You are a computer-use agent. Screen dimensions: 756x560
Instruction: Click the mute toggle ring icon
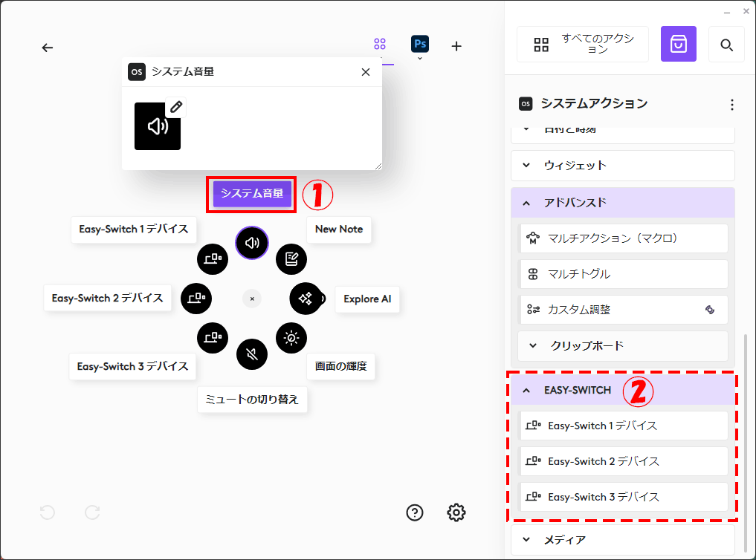[x=252, y=354]
